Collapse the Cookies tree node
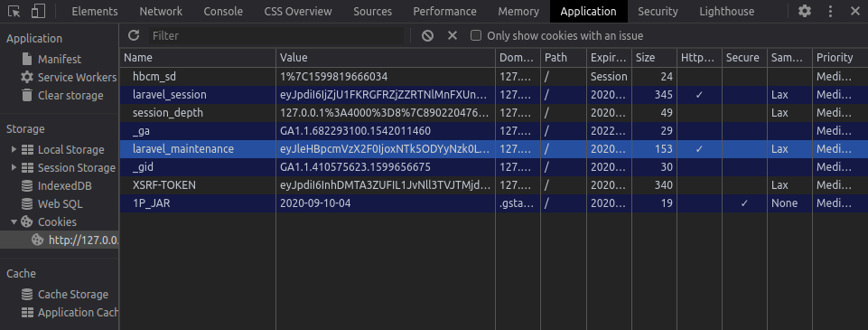 [x=14, y=222]
